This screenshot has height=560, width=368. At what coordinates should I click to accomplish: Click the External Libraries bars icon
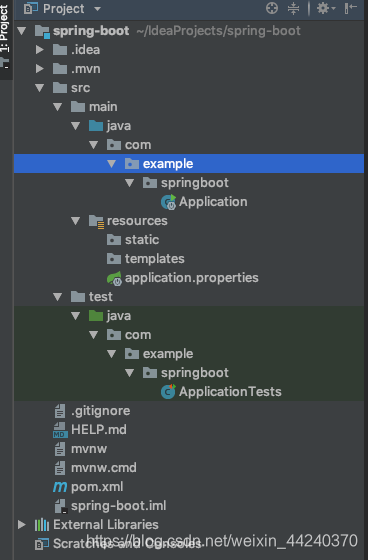pos(42,525)
